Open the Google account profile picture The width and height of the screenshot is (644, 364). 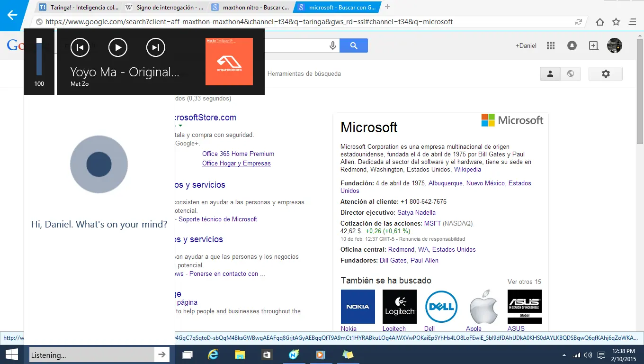click(x=615, y=45)
